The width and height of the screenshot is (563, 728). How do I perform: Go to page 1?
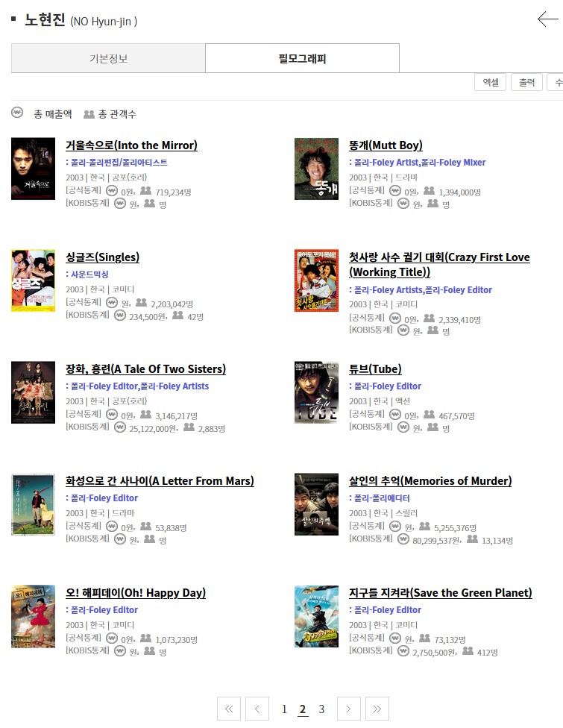[x=284, y=709]
